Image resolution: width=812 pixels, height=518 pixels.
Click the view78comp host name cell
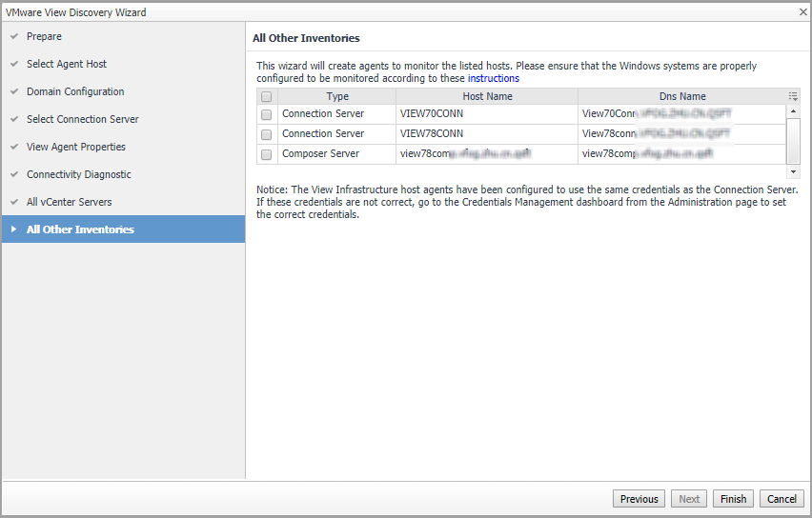487,154
